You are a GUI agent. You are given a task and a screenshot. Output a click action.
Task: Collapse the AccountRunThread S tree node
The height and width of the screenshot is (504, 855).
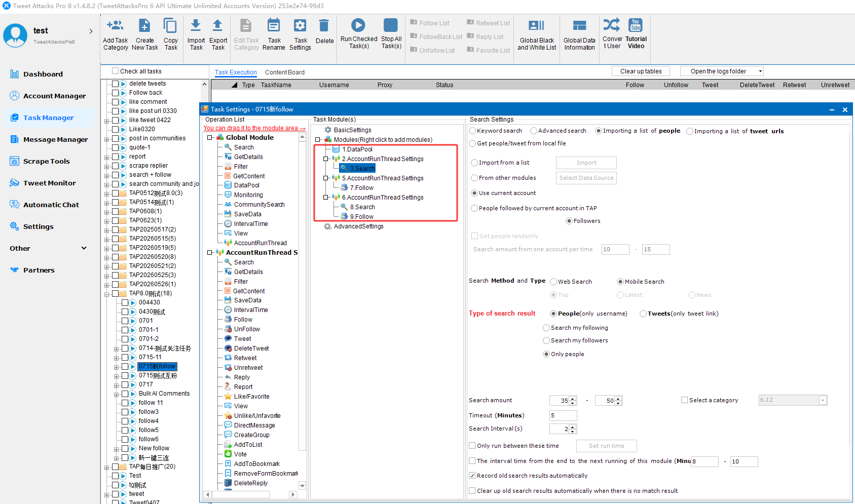click(x=210, y=252)
